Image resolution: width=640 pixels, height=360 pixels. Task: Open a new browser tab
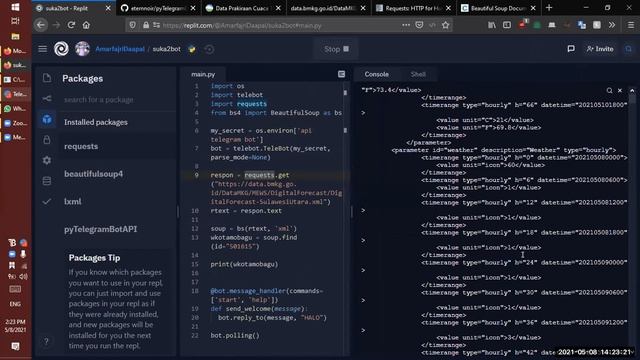click(549, 8)
